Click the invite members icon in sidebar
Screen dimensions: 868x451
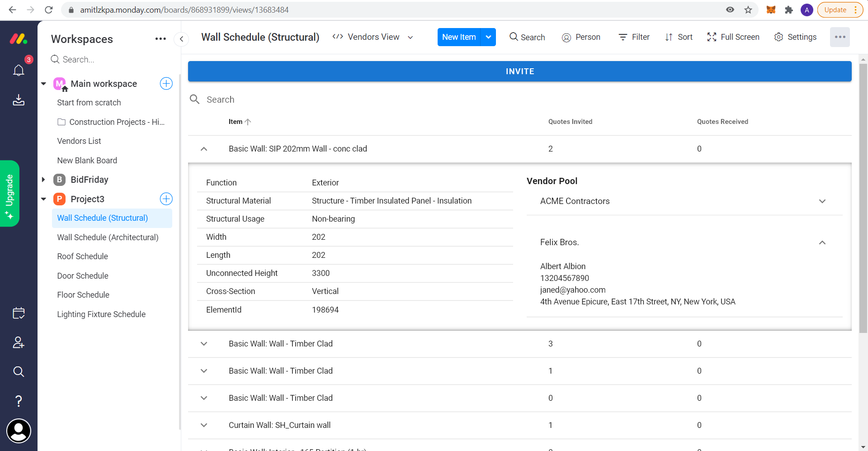pyautogui.click(x=19, y=342)
